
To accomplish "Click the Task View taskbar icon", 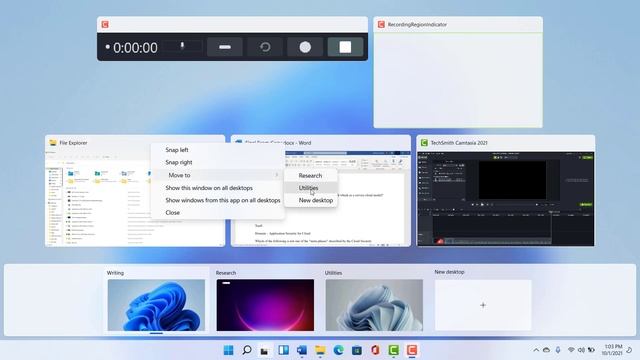I will (264, 350).
